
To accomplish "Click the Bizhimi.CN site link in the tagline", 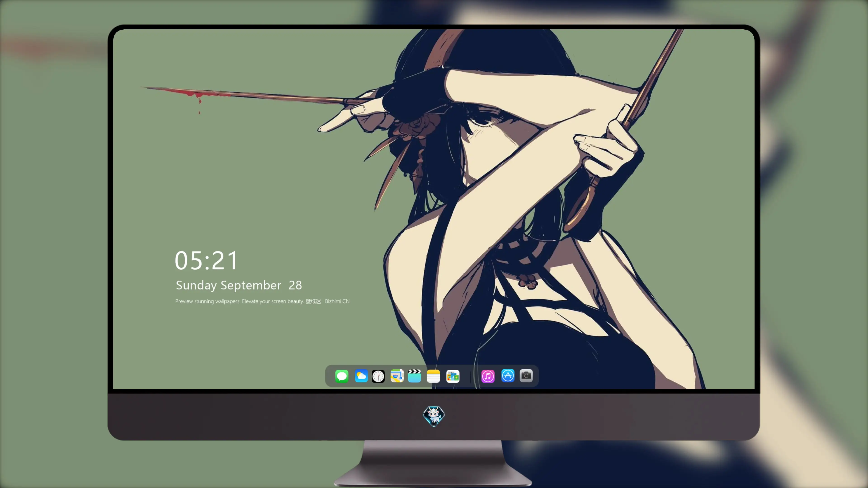I will 337,301.
